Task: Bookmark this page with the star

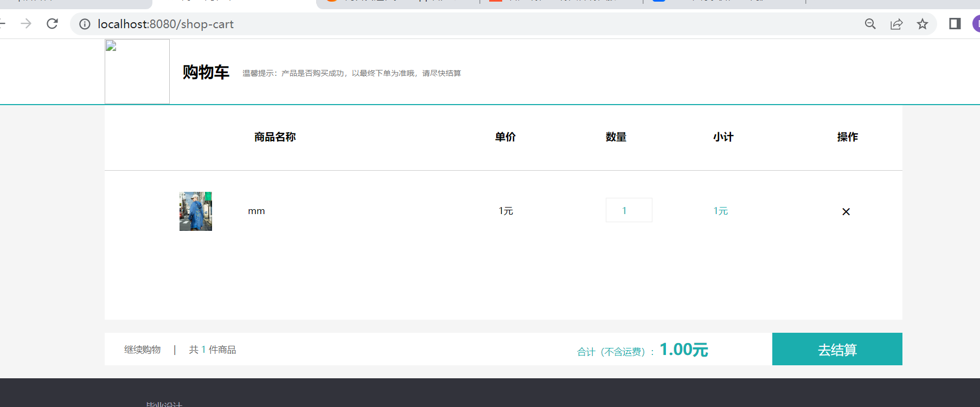Action: coord(923,24)
